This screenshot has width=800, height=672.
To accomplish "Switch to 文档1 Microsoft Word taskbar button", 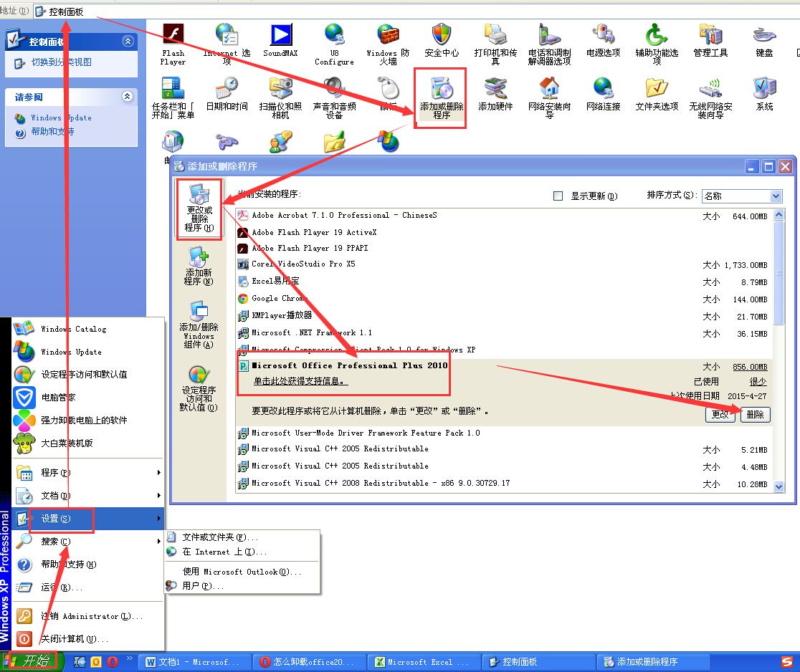I will (196, 662).
